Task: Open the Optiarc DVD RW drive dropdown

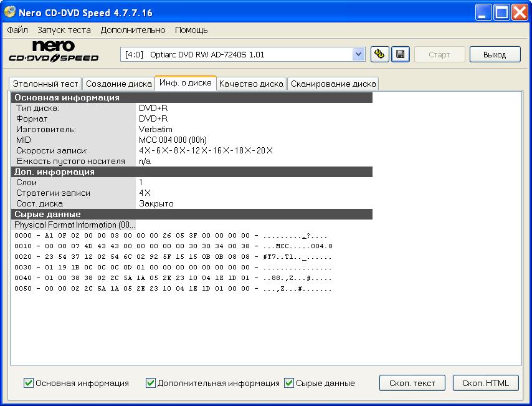Action: [x=358, y=54]
